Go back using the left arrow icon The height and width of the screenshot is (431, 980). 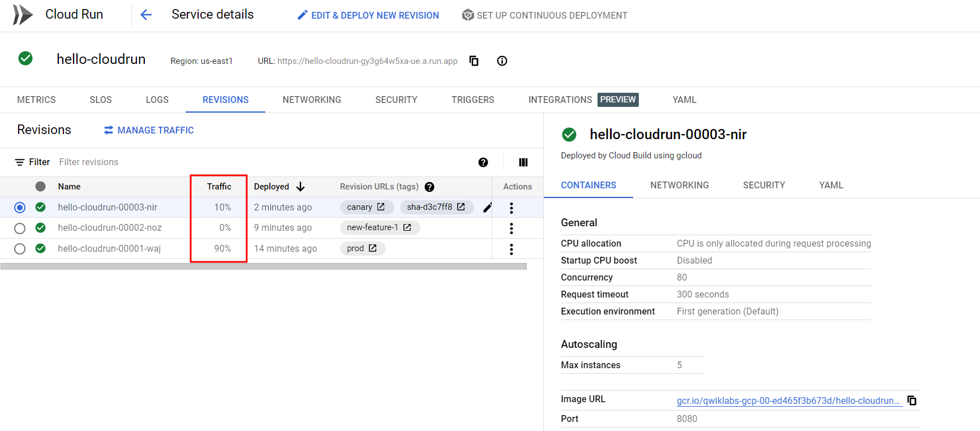point(146,15)
